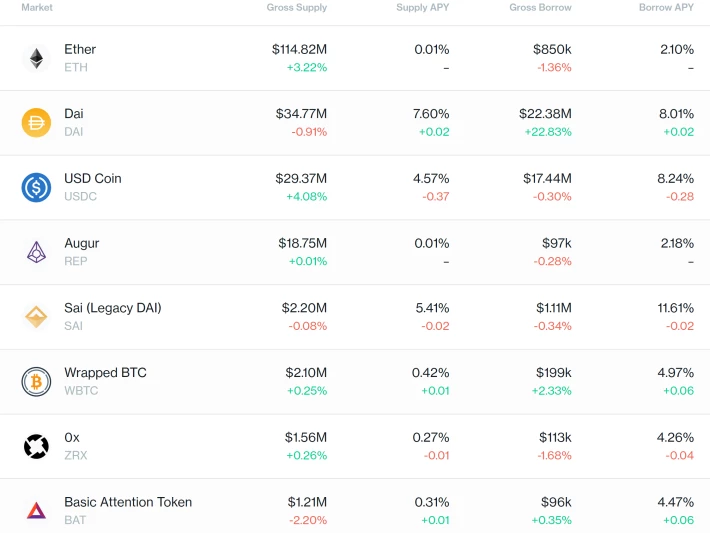Viewport: 710px width, 533px height.
Task: Select Dai gross supply value $34.77M
Action: 301,114
